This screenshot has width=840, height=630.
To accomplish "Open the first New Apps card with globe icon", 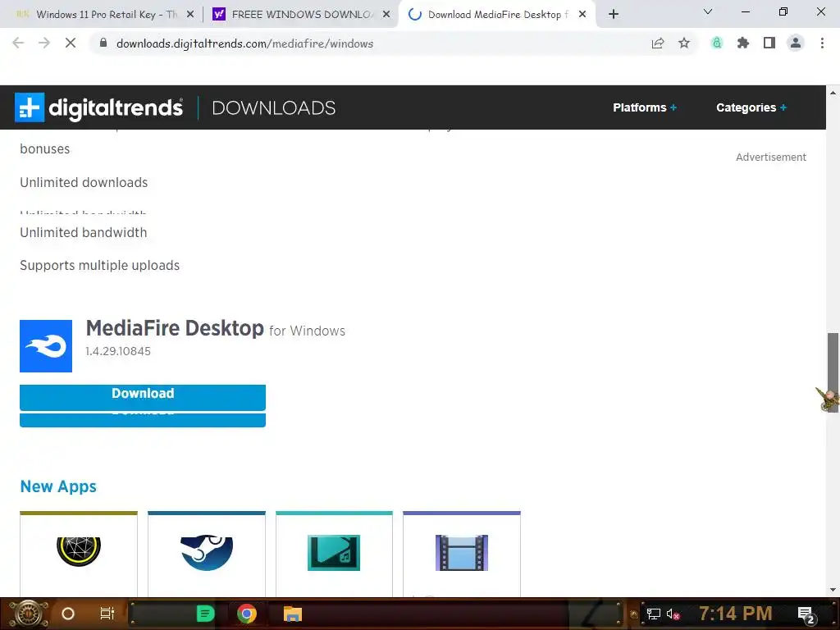I will (79, 554).
